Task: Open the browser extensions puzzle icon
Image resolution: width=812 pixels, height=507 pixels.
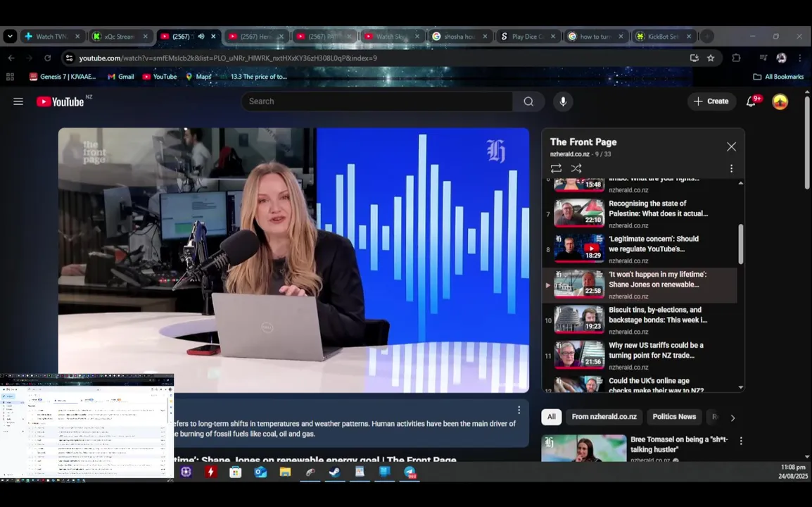Action: (x=736, y=58)
